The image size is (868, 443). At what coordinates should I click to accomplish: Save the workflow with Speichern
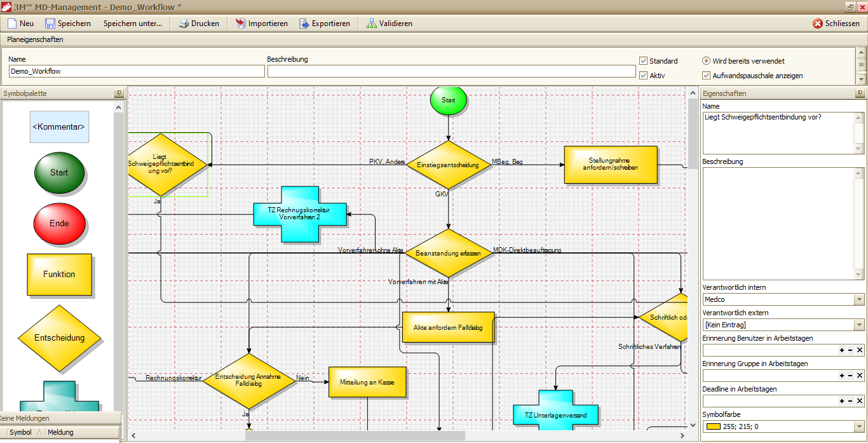[x=68, y=24]
